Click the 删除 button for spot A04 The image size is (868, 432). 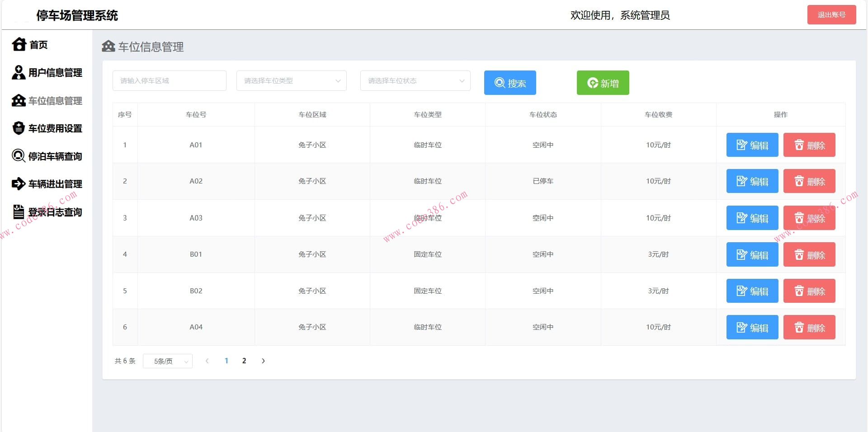[x=809, y=327]
